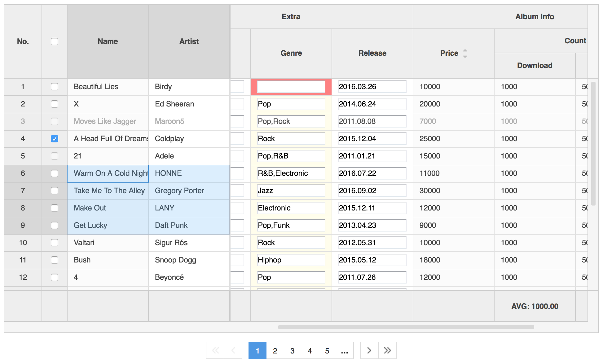Edit the 2016.03.26 release date field
Image resolution: width=603 pixels, height=364 pixels.
coord(372,87)
